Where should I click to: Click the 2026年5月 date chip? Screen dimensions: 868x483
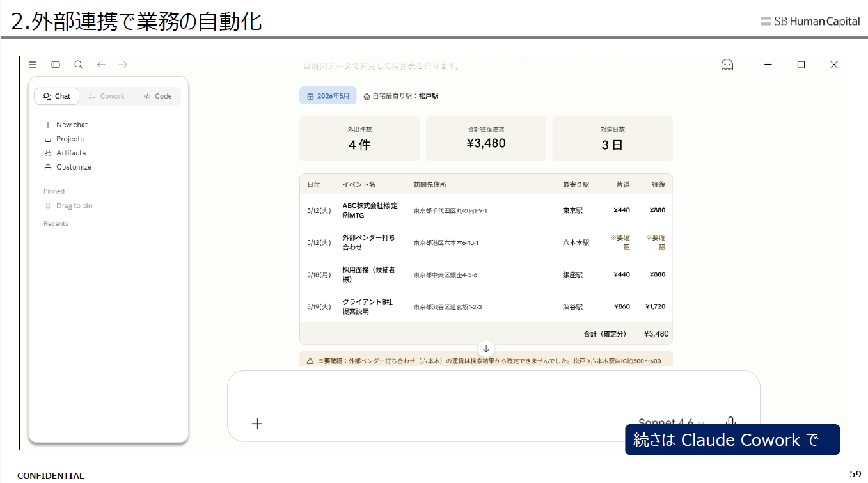click(x=328, y=96)
